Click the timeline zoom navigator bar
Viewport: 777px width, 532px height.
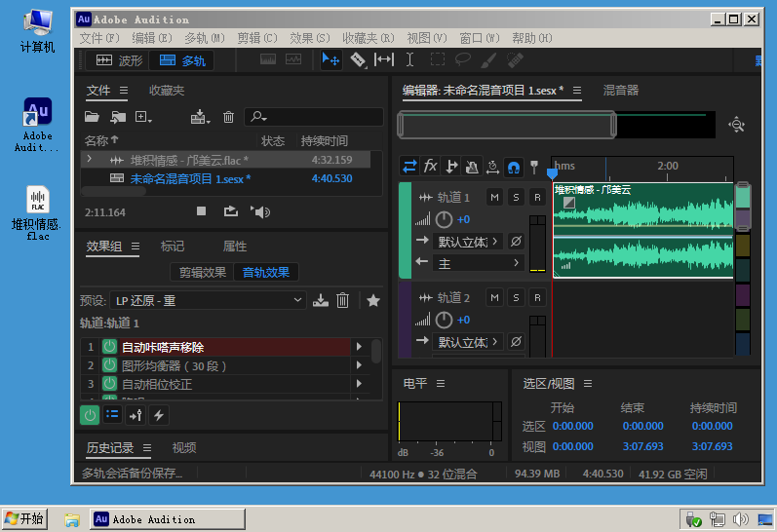click(507, 125)
